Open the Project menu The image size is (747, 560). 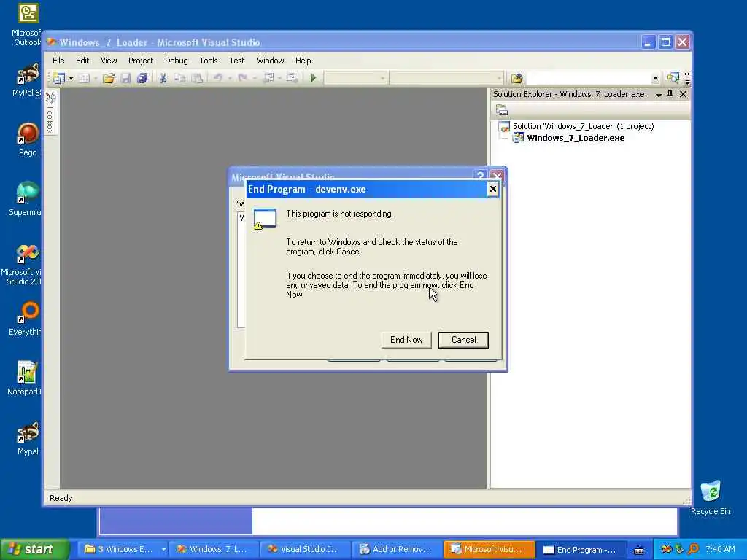pos(141,61)
